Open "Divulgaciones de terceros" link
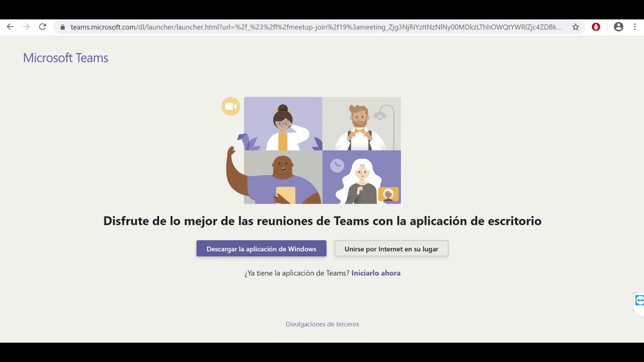Screen dimensions: 644x362 (323, 324)
